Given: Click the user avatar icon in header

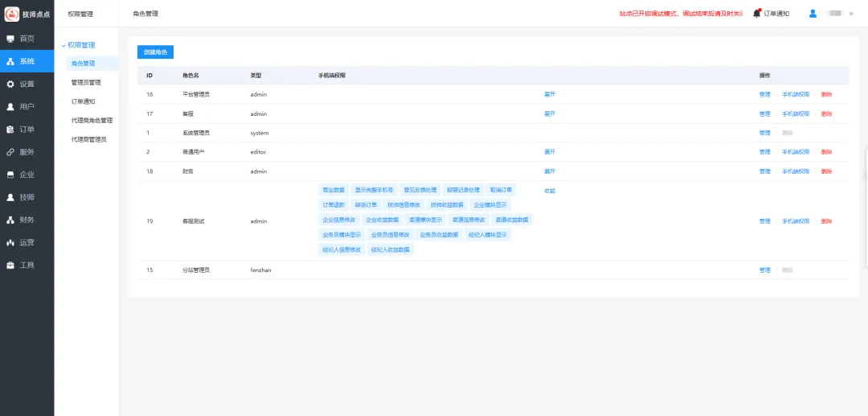Looking at the screenshot, I should [813, 14].
